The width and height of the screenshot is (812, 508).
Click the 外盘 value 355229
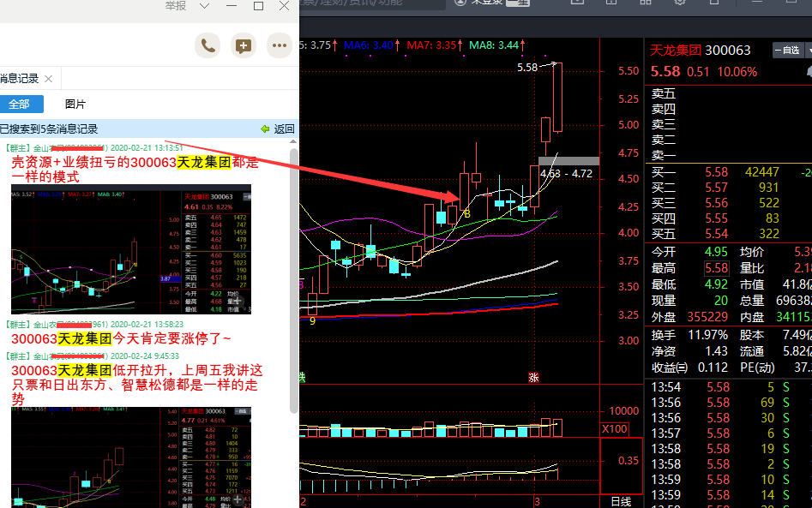(707, 317)
